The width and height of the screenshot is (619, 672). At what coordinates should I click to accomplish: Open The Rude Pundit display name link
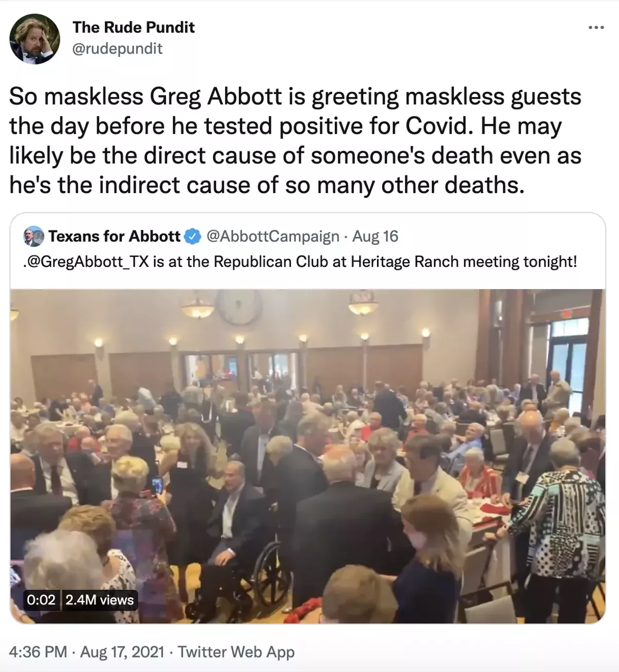(x=133, y=27)
